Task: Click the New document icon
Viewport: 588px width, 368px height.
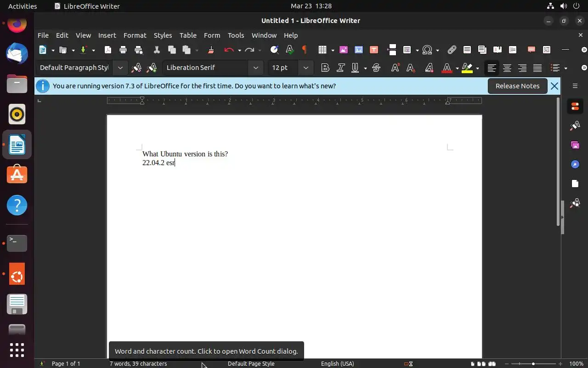Action: click(x=43, y=50)
